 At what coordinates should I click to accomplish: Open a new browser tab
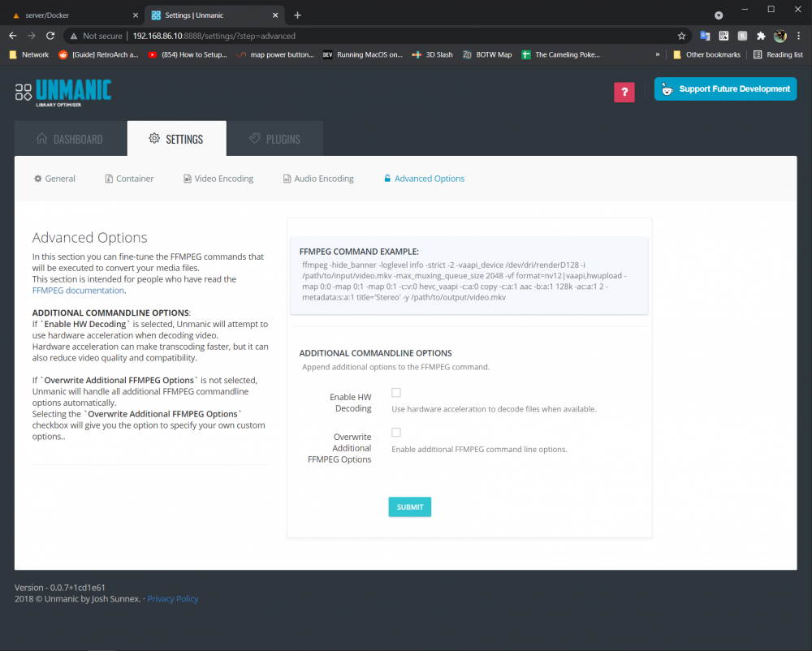297,15
